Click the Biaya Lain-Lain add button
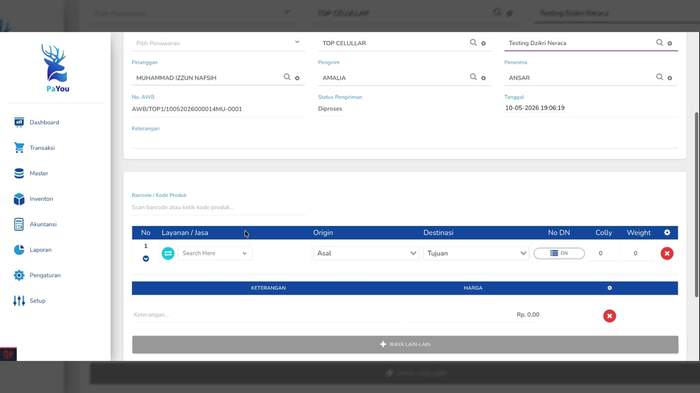This screenshot has height=393, width=700. tap(405, 344)
